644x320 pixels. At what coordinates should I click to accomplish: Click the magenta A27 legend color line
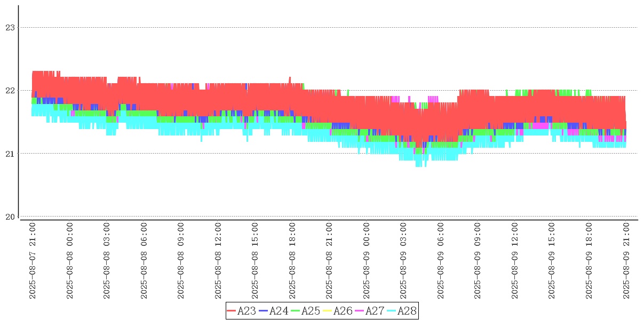click(360, 311)
